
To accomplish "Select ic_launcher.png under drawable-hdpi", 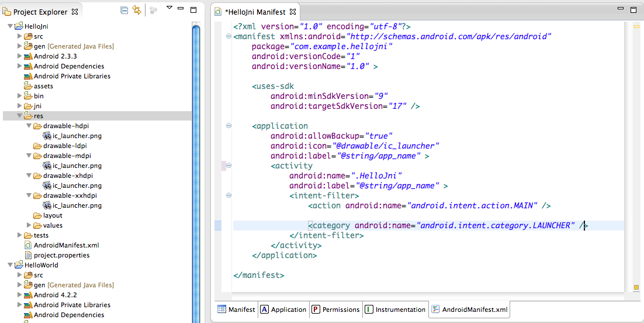I will click(77, 136).
